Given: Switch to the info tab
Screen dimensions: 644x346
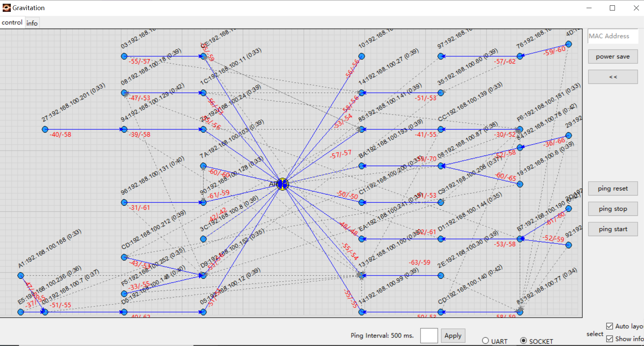Looking at the screenshot, I should tap(32, 23).
